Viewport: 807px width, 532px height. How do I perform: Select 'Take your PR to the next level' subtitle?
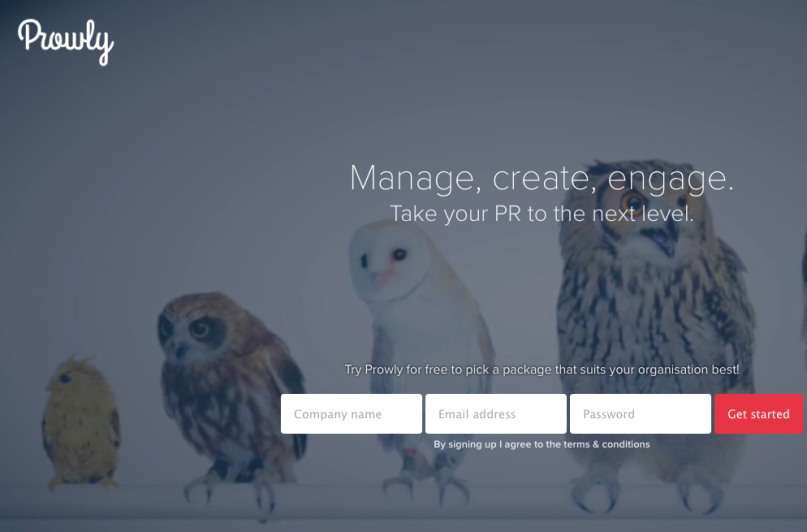(x=542, y=214)
